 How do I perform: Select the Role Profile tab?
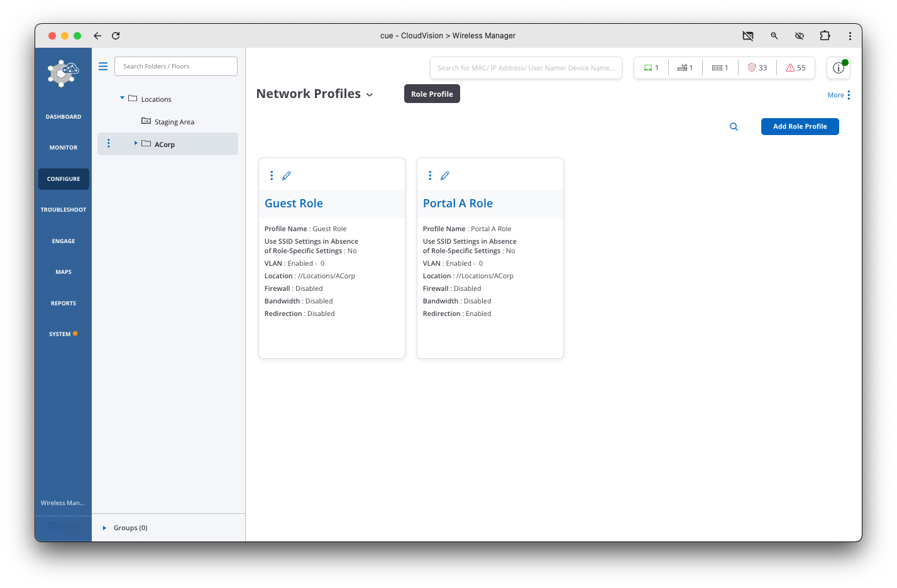click(x=432, y=94)
